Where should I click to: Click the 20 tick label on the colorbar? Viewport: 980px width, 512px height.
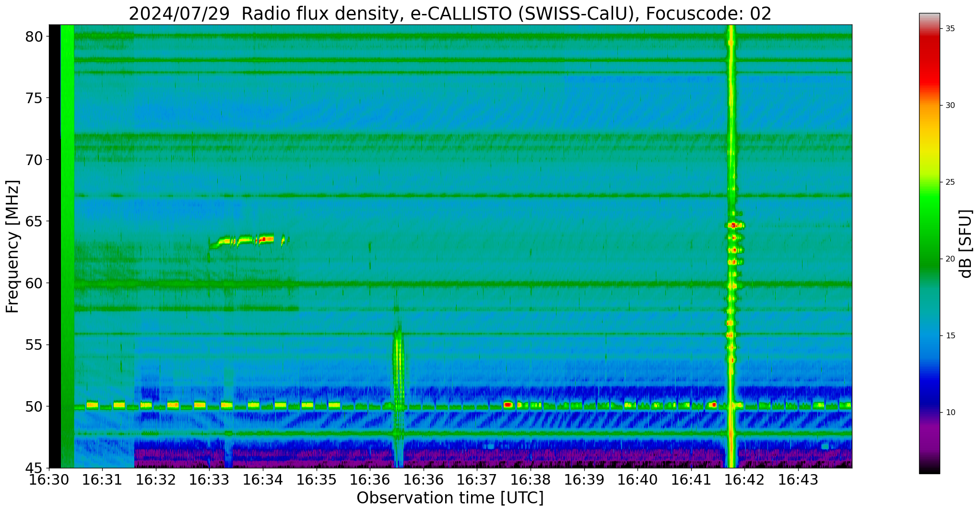950,259
